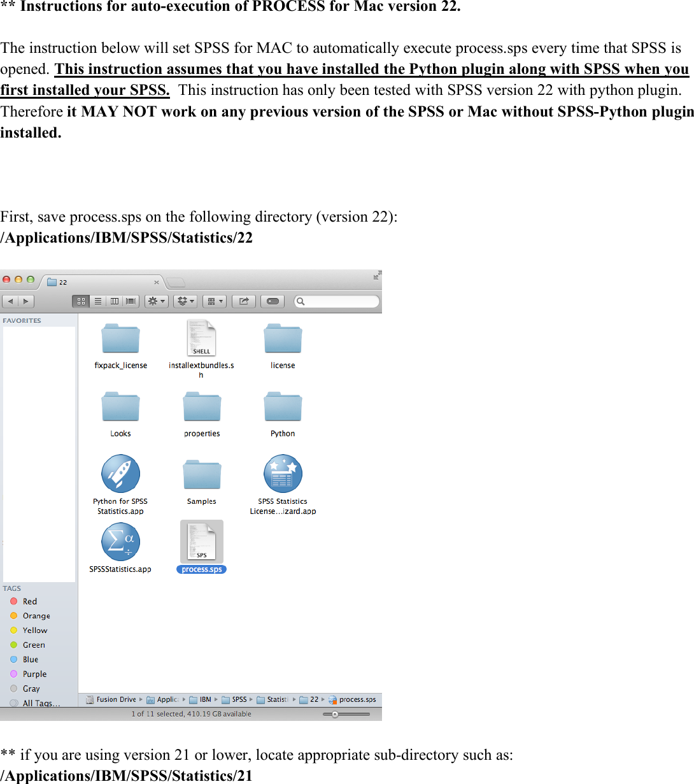Click the Finder search field
This screenshot has width=694, height=784.
(x=337, y=301)
